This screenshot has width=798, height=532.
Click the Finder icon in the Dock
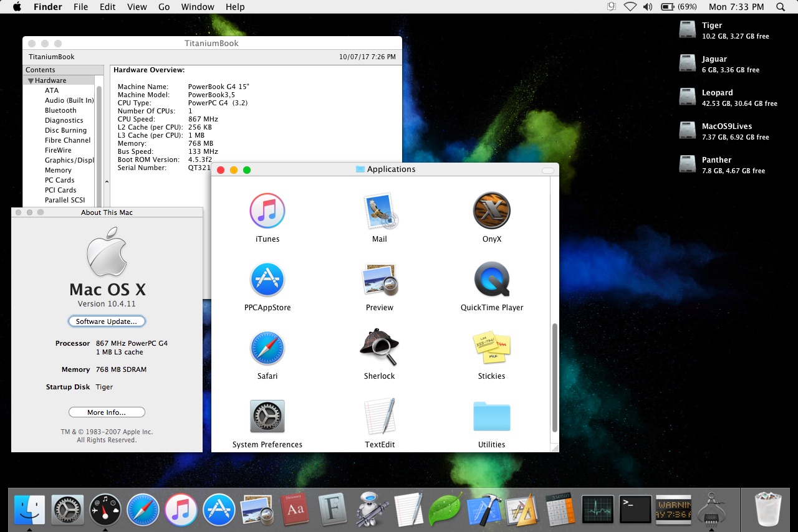coord(29,511)
